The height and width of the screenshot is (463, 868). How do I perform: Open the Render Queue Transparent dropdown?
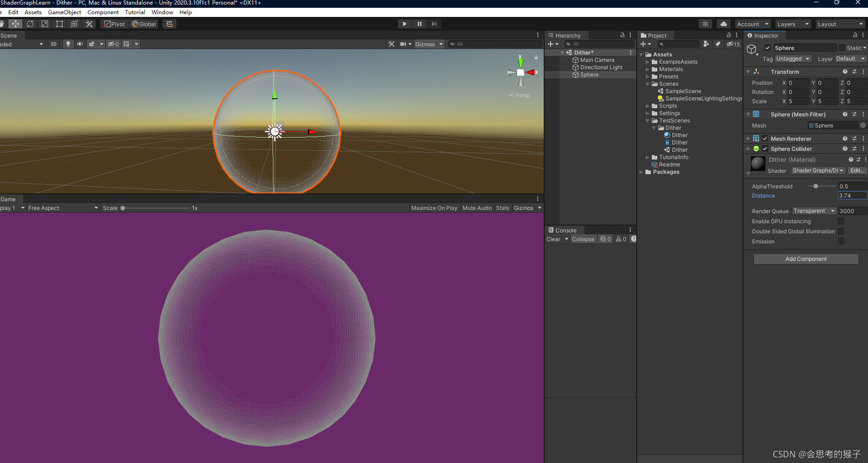[814, 211]
